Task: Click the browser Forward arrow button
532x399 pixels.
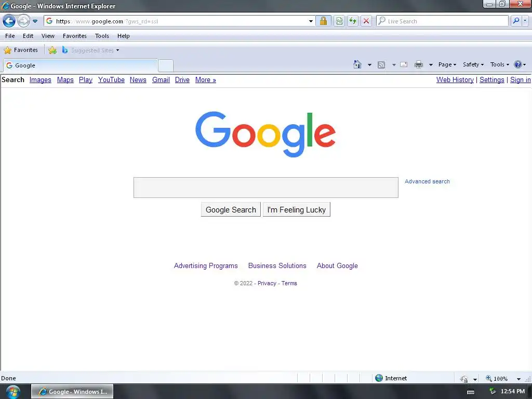Action: [x=23, y=21]
